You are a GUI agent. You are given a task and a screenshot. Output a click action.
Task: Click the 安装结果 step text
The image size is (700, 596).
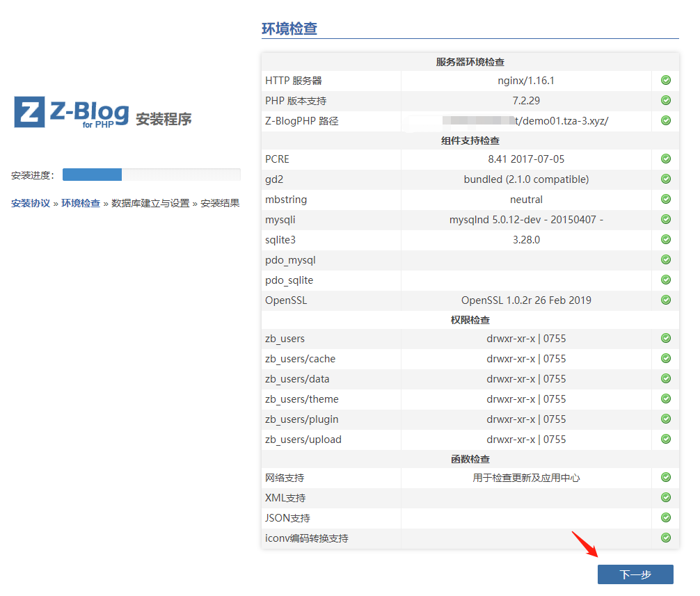(220, 204)
